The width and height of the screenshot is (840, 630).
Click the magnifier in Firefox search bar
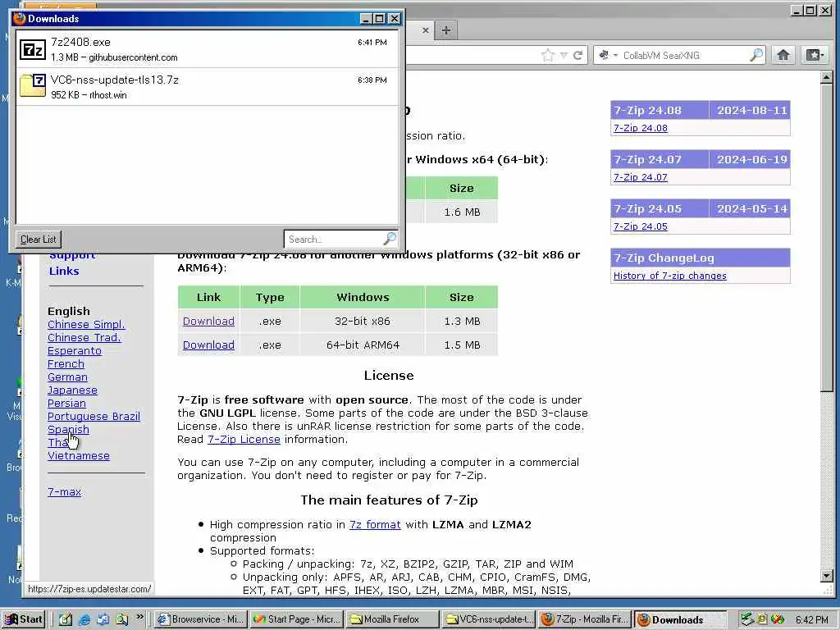coord(756,55)
